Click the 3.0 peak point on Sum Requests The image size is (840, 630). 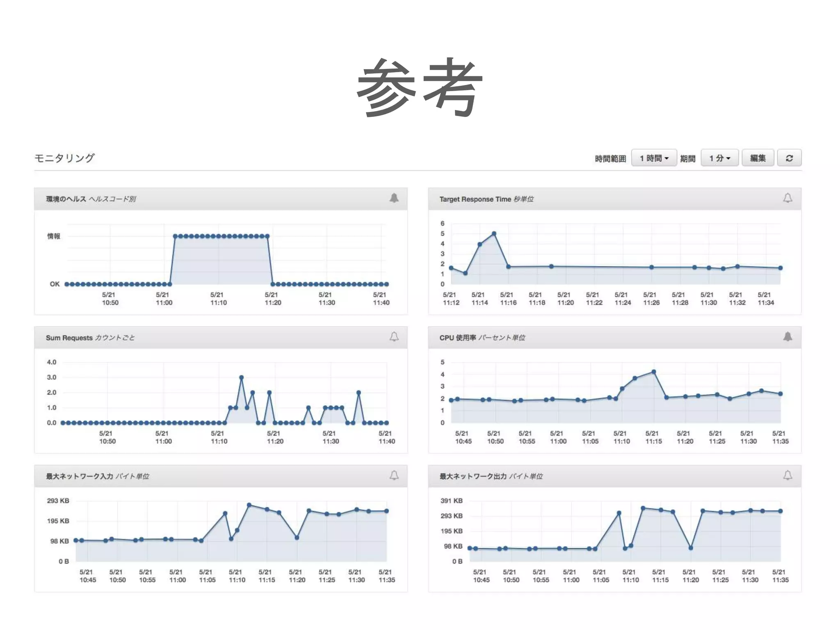point(241,377)
